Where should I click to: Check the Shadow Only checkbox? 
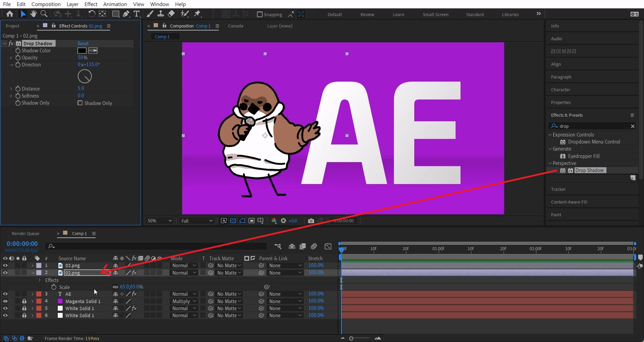coord(80,103)
